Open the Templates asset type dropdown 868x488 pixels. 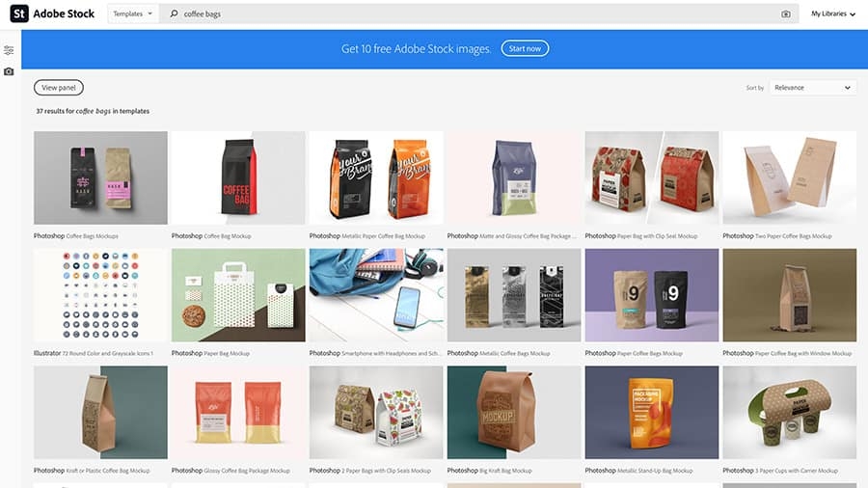click(x=133, y=14)
